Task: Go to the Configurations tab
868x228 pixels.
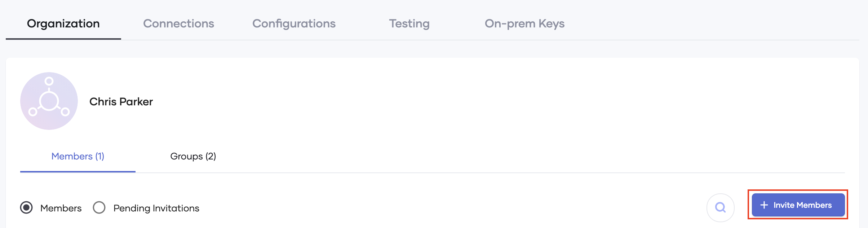Action: tap(294, 24)
